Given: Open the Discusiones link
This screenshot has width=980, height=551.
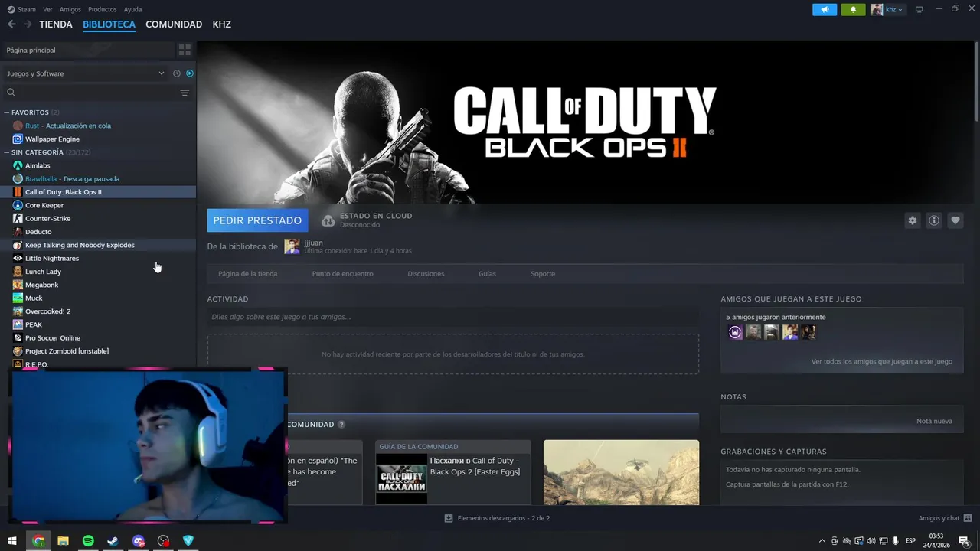Looking at the screenshot, I should (x=426, y=273).
